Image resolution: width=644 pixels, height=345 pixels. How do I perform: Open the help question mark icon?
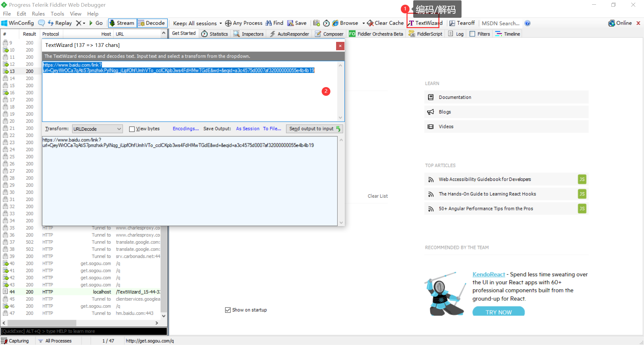527,23
